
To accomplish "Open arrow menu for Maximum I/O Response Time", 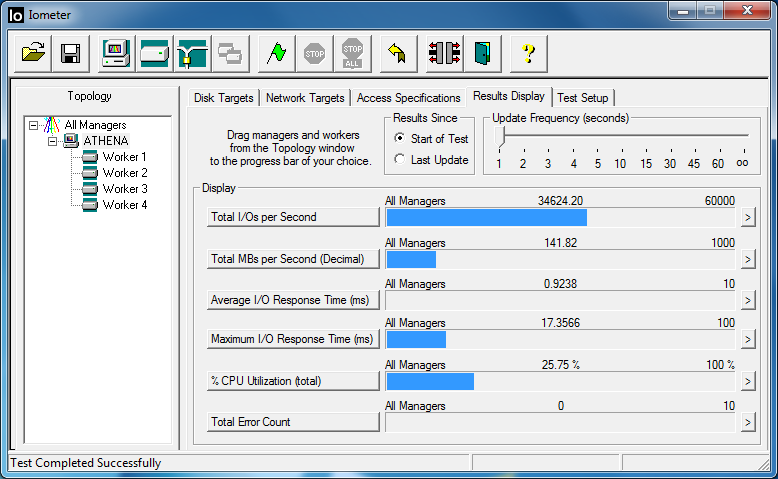I will click(748, 340).
